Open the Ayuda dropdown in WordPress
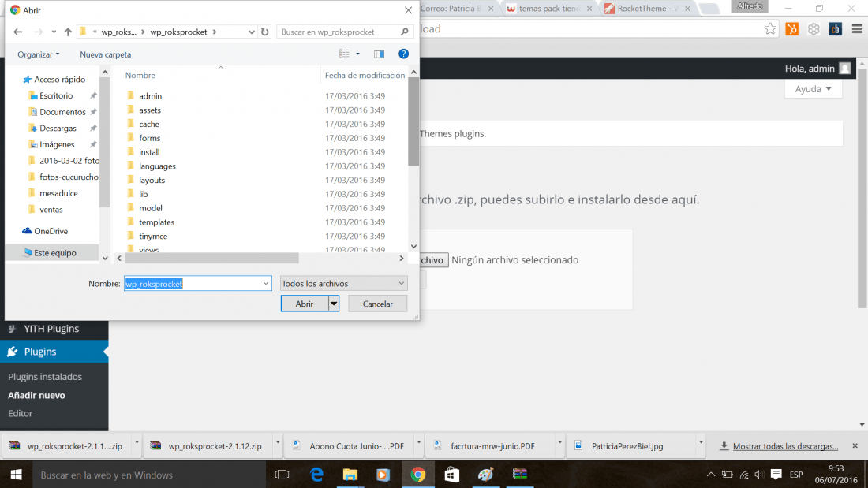The width and height of the screenshot is (868, 488). point(813,88)
